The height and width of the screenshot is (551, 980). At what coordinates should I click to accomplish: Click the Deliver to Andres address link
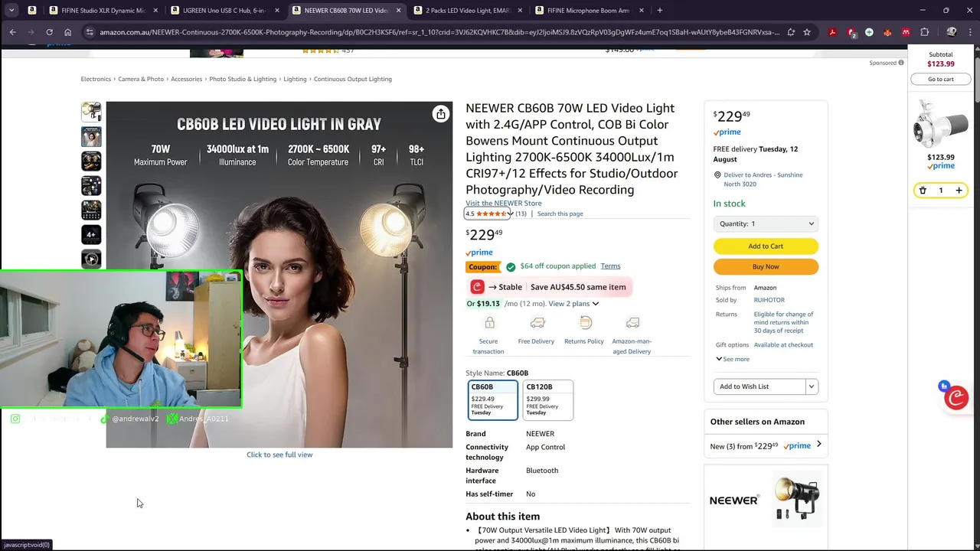pyautogui.click(x=763, y=179)
